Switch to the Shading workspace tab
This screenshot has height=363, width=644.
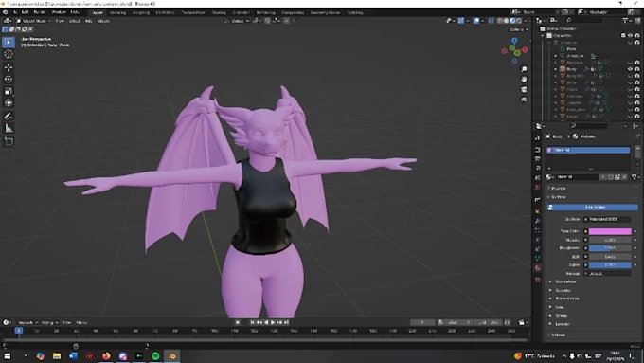click(219, 12)
